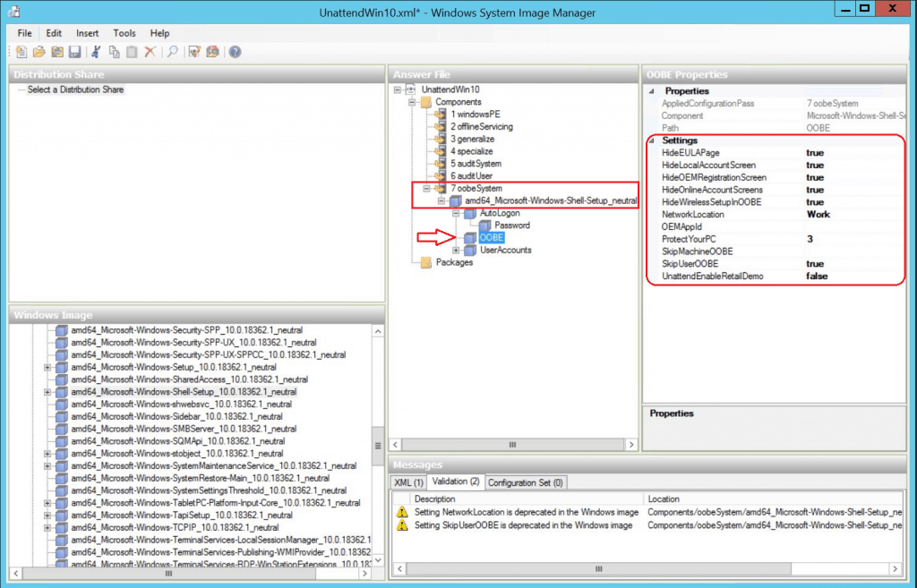Click the red X Delete icon
This screenshot has height=588, width=917.
pos(150,52)
